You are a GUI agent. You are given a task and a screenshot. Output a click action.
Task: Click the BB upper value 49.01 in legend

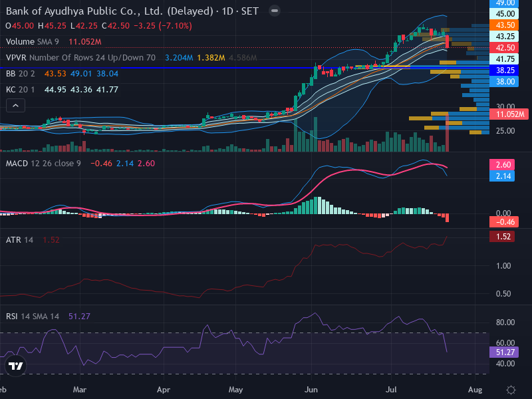pyautogui.click(x=80, y=74)
